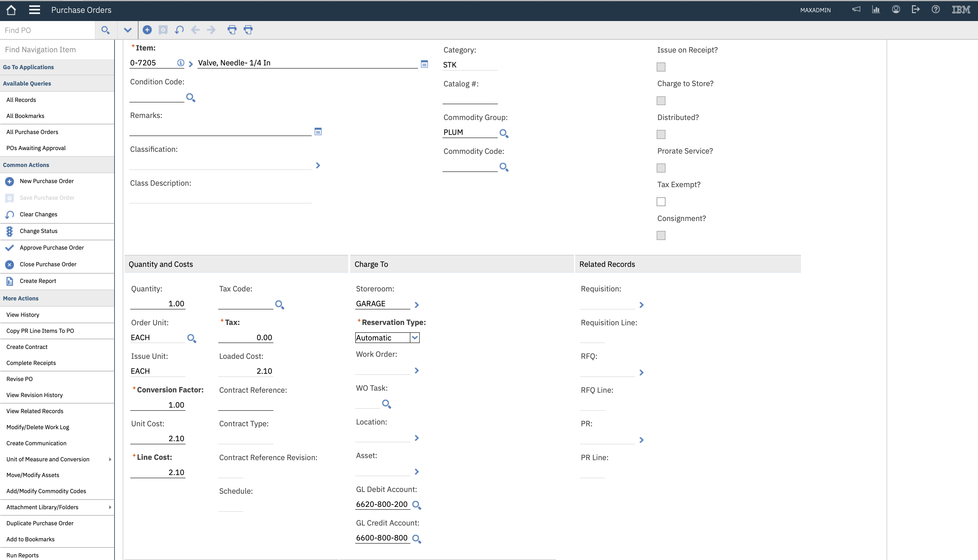Screen dimensions: 978x560
Task: Click the New Purchase Order toolbar icon
Action: [x=147, y=29]
